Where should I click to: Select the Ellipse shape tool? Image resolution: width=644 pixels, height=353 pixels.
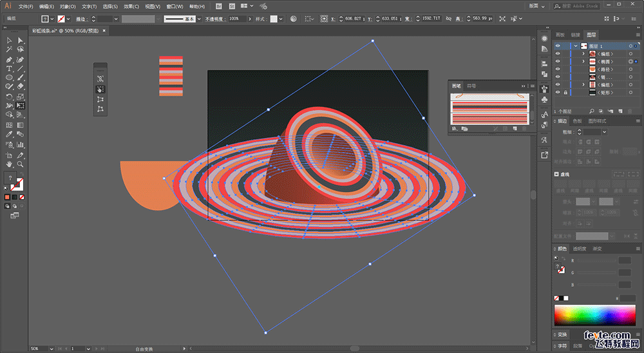pyautogui.click(x=9, y=77)
